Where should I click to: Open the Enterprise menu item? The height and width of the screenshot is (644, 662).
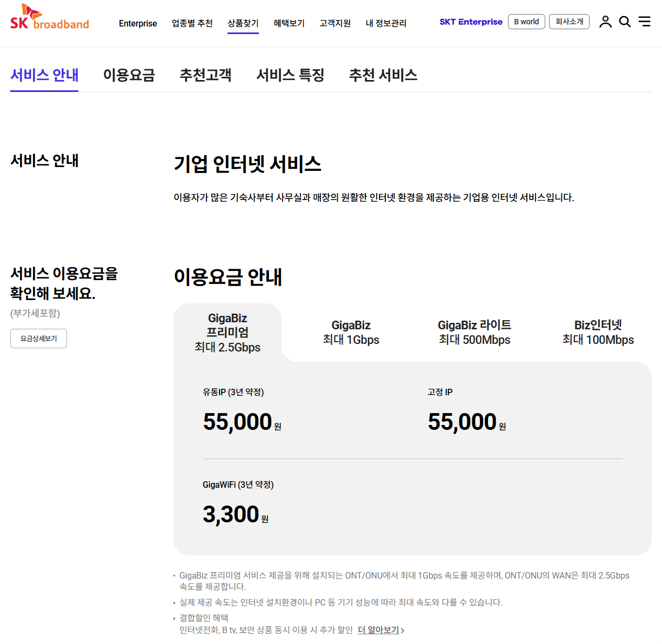138,23
